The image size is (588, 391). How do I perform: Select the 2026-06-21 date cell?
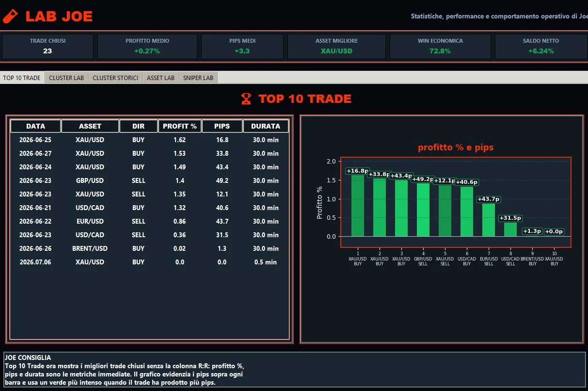coord(35,208)
